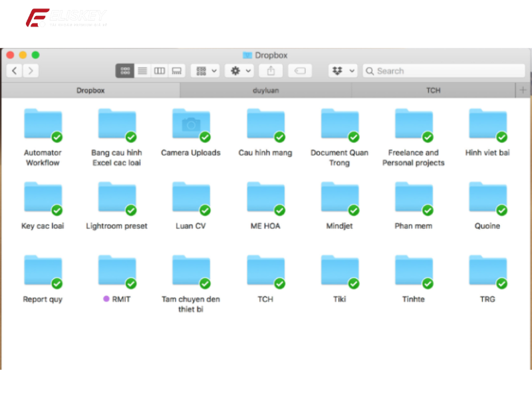Select the Lightroom preset folder
The width and height of the screenshot is (532, 399).
pos(117,198)
